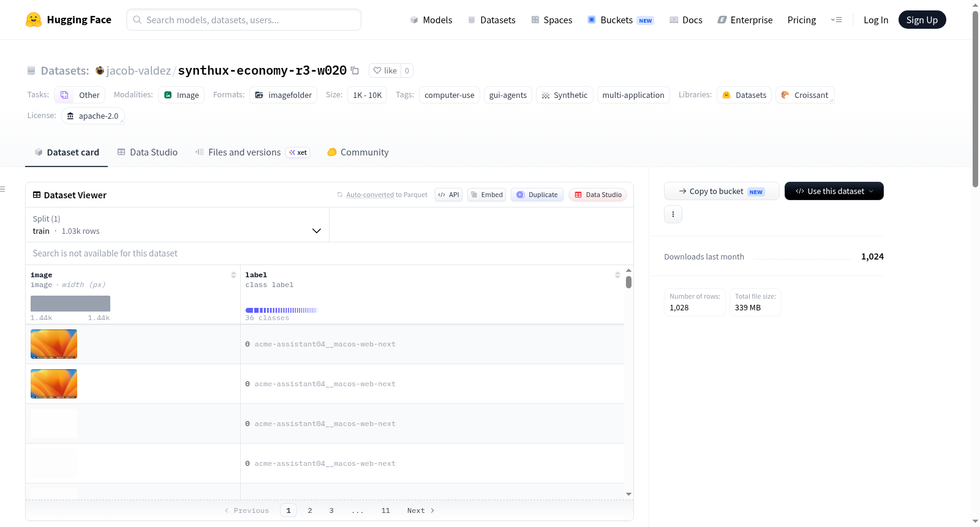980x527 pixels.
Task: Click the Hugging Face logo icon
Action: [x=34, y=20]
